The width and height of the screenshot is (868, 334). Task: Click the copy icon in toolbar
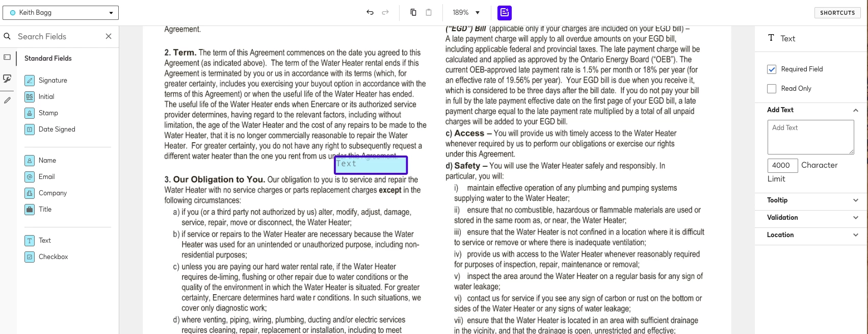413,12
